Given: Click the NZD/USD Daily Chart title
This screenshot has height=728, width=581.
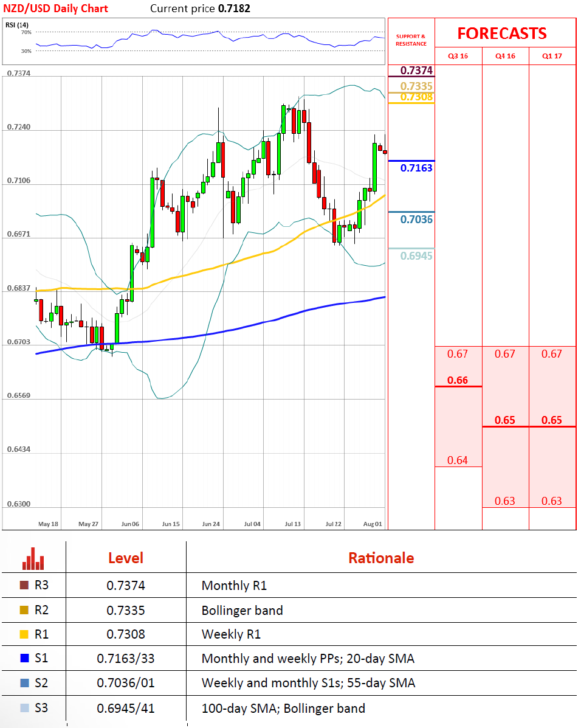Looking at the screenshot, I should point(55,8).
